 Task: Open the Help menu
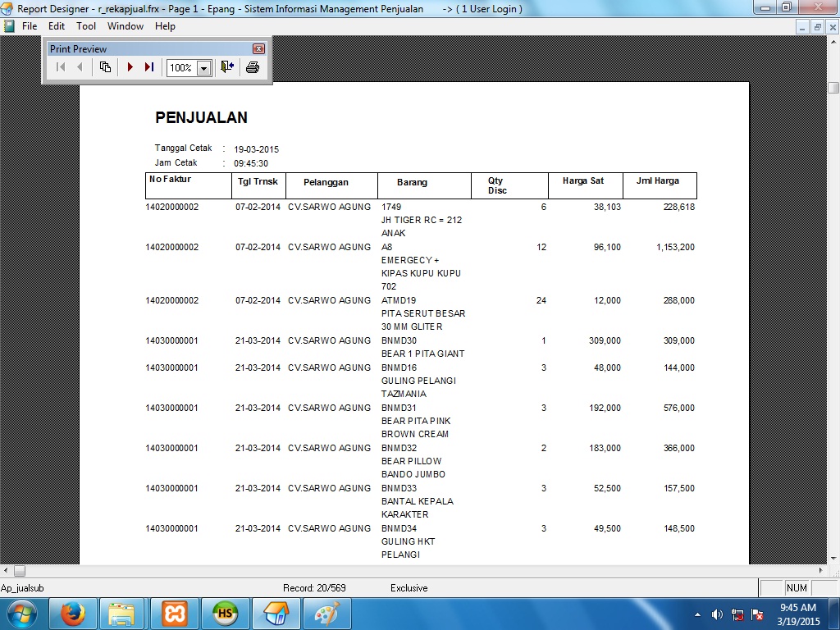(165, 26)
